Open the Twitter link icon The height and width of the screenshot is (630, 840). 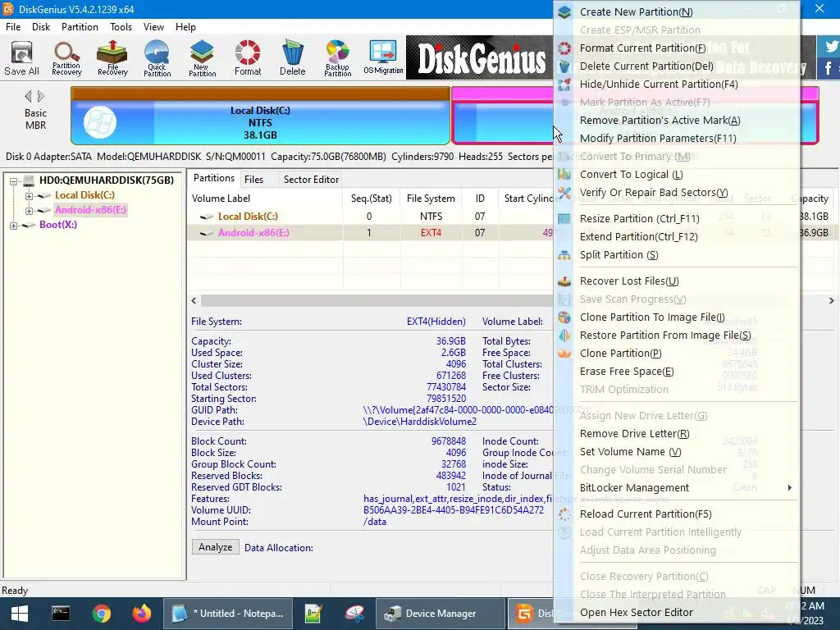[x=830, y=46]
